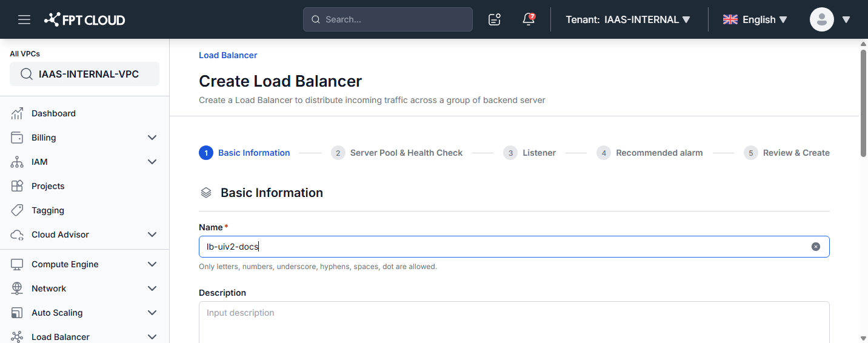Click the Network globe icon
Screen dimensions: 868x343
tap(17, 288)
